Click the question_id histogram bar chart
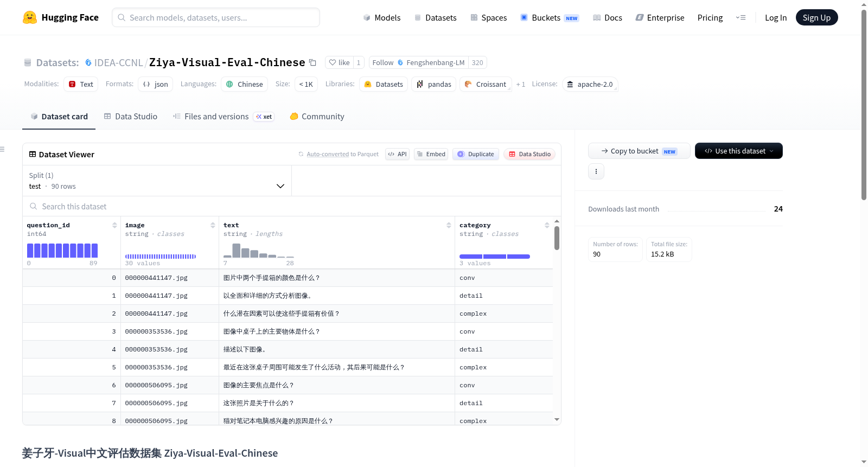The image size is (868, 467). click(62, 250)
